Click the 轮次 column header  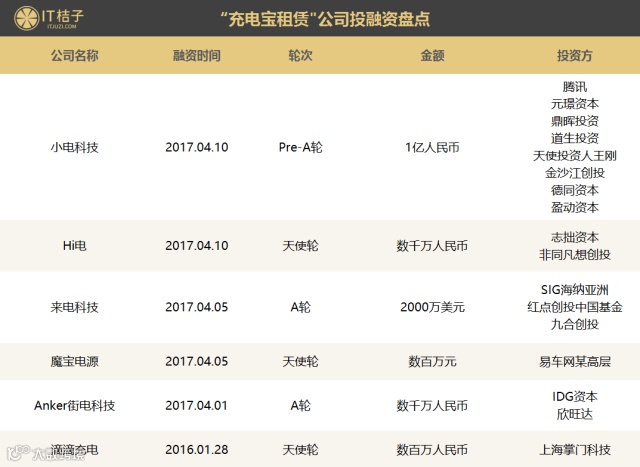[300, 56]
